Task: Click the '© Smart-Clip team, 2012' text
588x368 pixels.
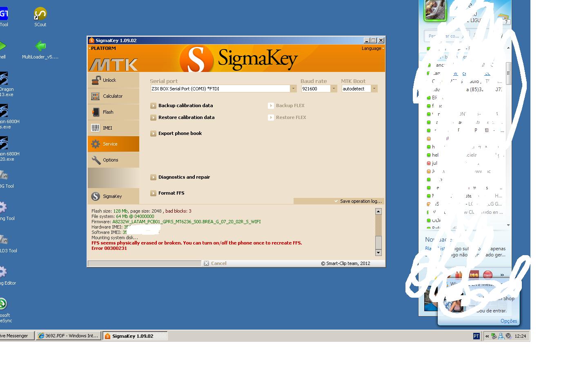Action: tap(345, 263)
